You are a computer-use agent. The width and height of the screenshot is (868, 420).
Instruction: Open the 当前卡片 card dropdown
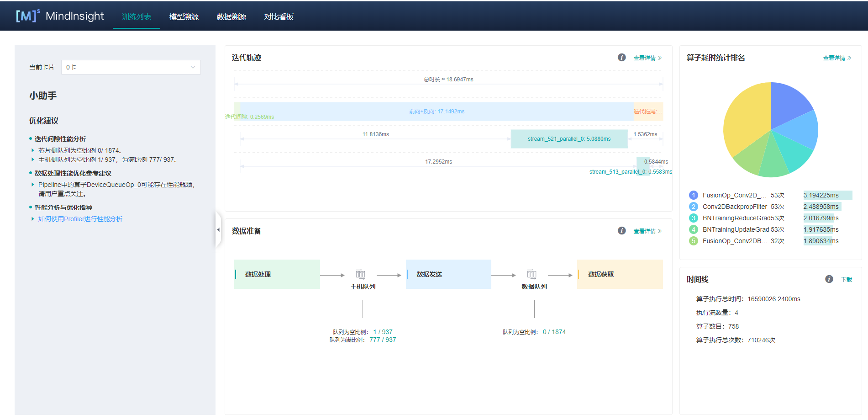click(x=131, y=67)
